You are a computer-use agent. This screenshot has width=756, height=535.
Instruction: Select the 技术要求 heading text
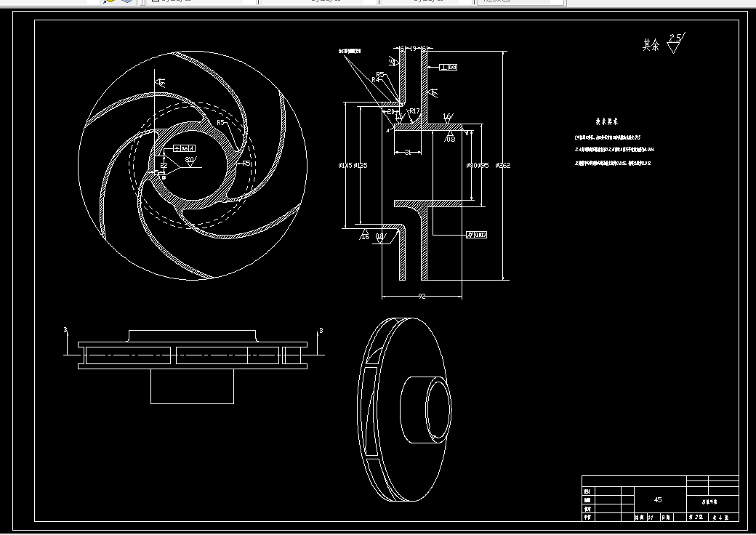(606, 122)
